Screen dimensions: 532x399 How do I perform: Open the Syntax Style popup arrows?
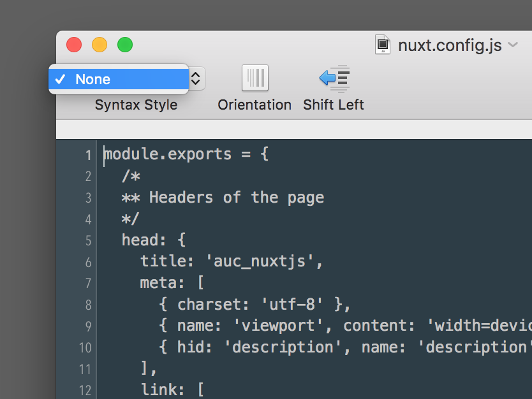(x=196, y=78)
